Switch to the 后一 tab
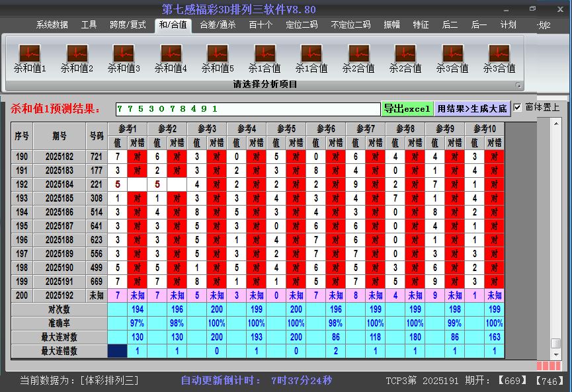 (x=479, y=25)
